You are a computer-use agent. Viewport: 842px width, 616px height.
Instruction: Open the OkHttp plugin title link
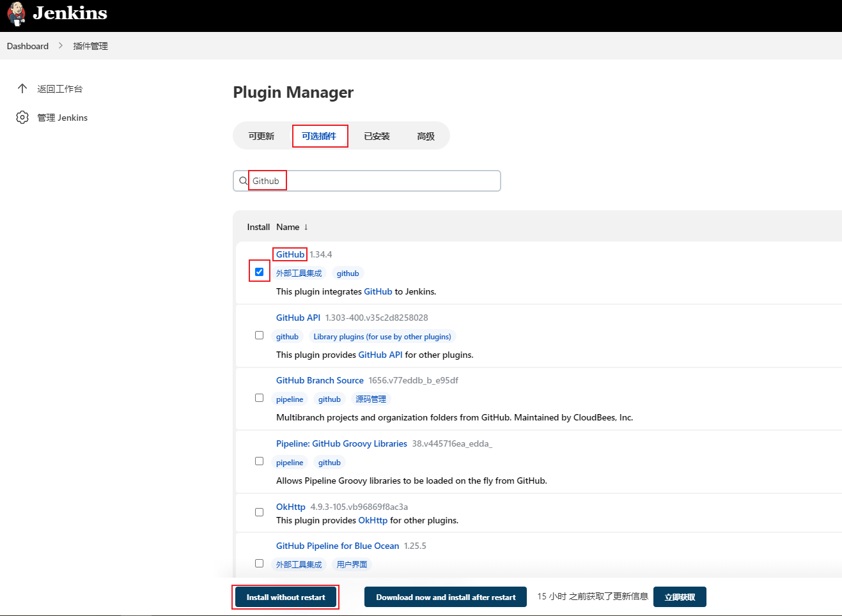coord(291,507)
